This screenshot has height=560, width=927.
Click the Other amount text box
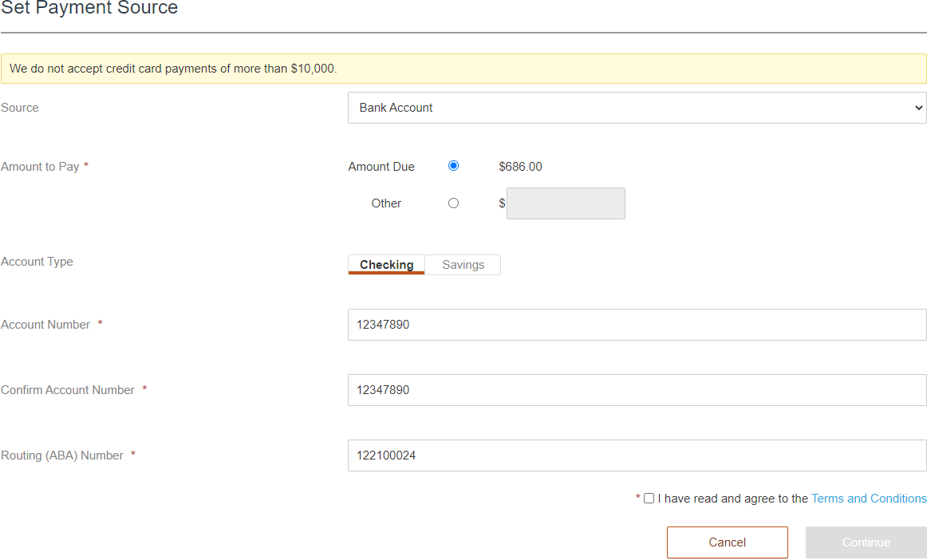(x=566, y=203)
